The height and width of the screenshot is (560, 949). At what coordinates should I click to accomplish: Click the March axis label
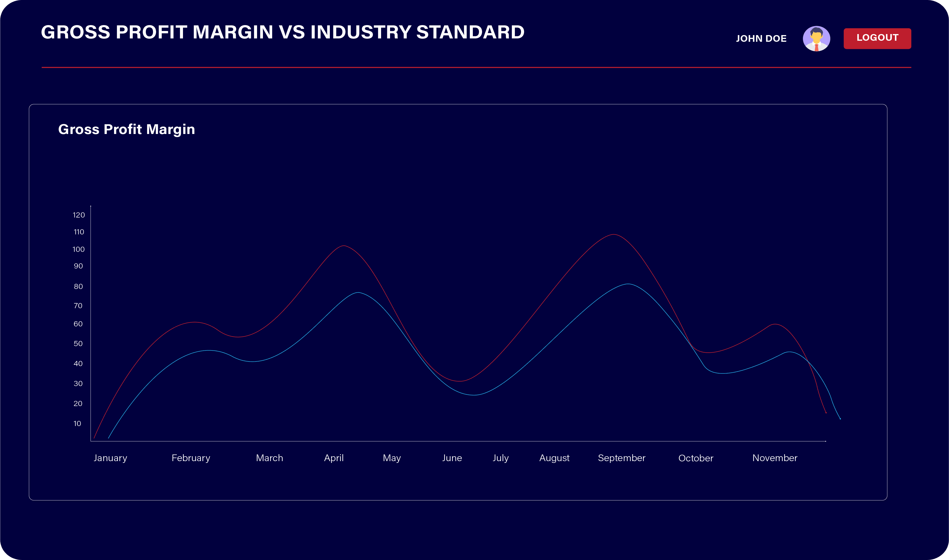click(269, 458)
